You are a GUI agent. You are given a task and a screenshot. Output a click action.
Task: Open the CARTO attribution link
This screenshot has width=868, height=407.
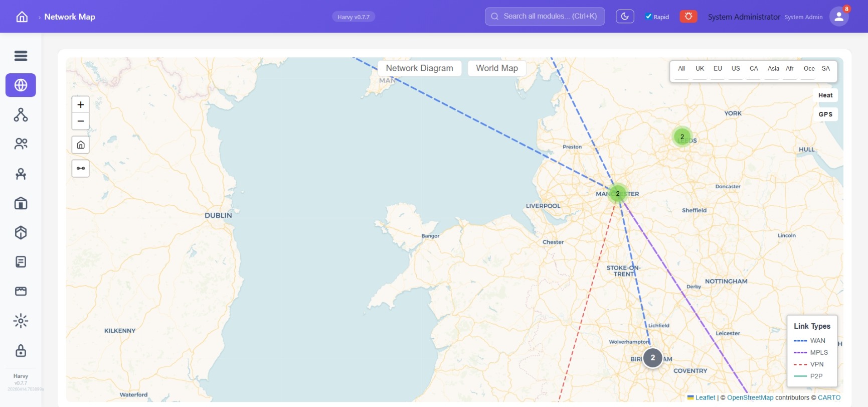829,397
